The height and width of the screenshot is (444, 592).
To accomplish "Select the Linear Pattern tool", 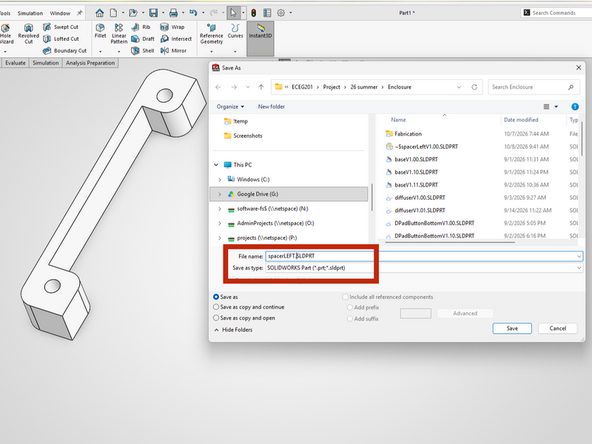I will click(119, 34).
